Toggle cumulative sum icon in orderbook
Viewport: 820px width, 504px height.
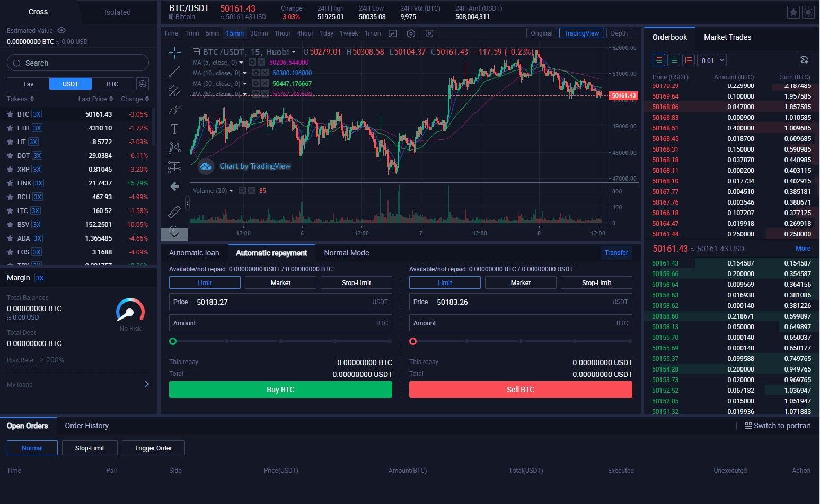804,60
